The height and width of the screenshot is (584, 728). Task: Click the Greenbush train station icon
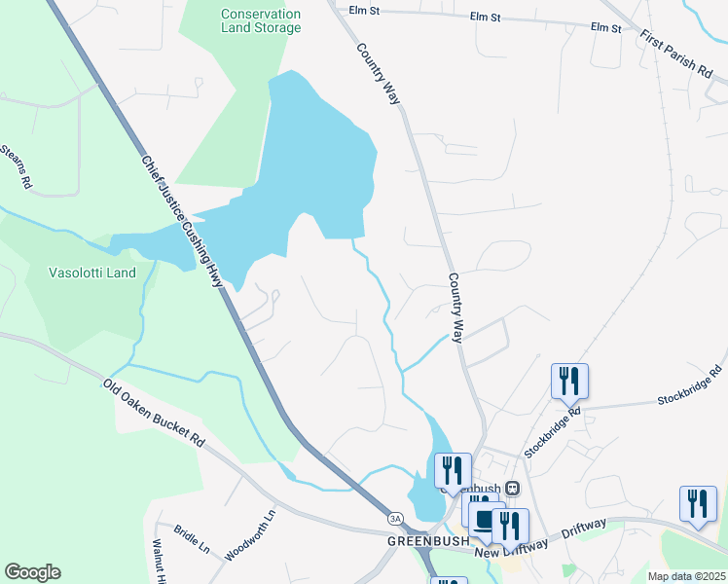click(513, 488)
